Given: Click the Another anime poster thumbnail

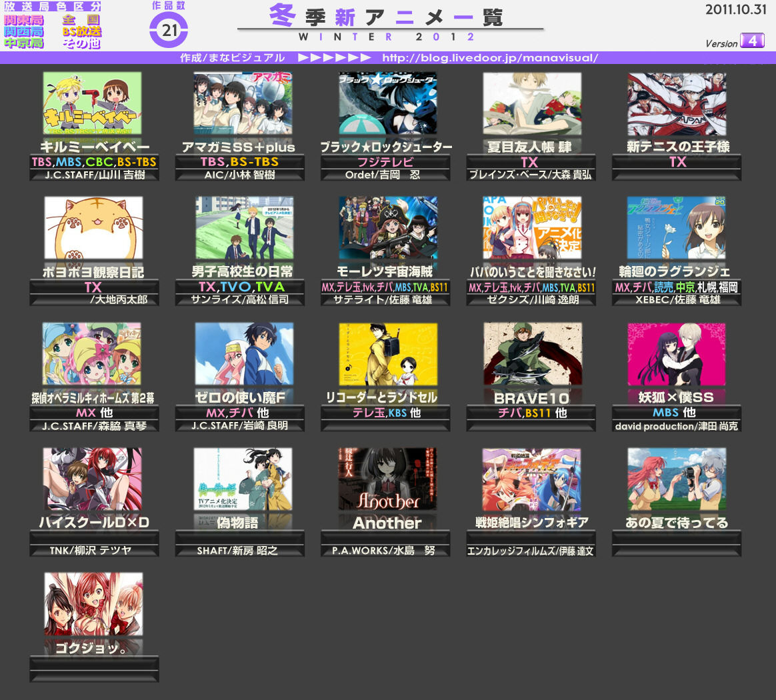Looking at the screenshot, I should (x=387, y=479).
